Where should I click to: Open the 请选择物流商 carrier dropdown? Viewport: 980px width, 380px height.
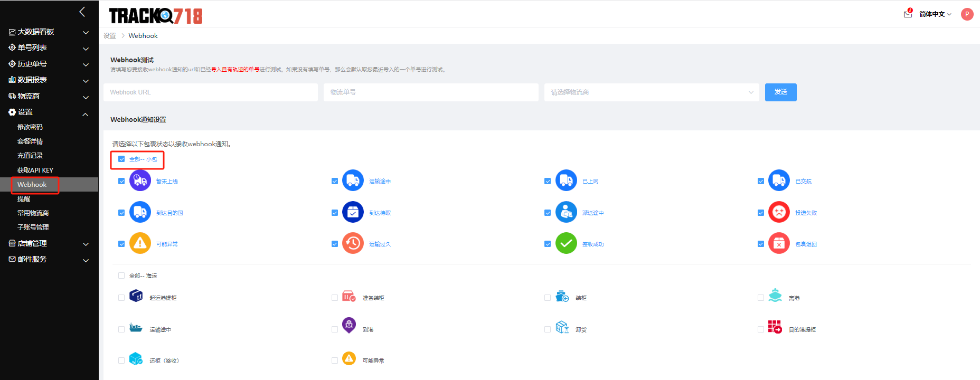tap(652, 92)
